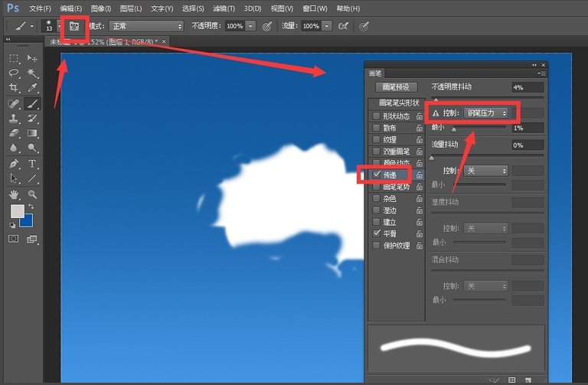Select the Magic Wand tool
The image size is (588, 385).
point(32,73)
